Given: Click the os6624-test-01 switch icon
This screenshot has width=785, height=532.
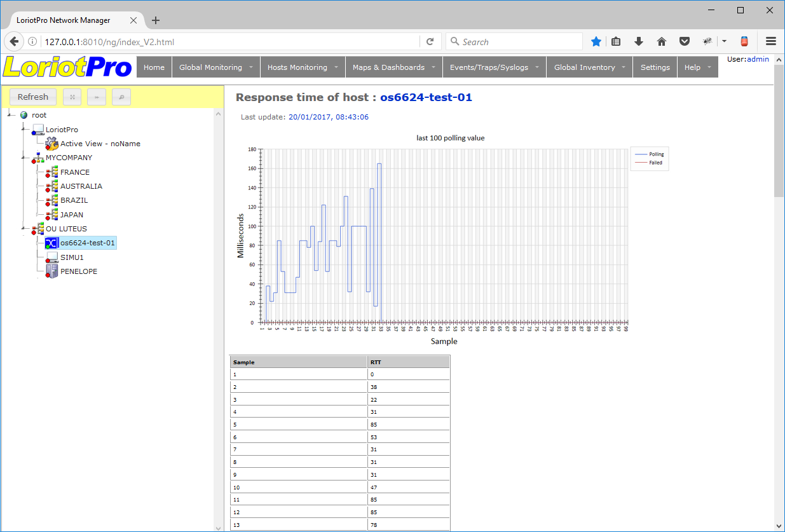Looking at the screenshot, I should (x=52, y=243).
